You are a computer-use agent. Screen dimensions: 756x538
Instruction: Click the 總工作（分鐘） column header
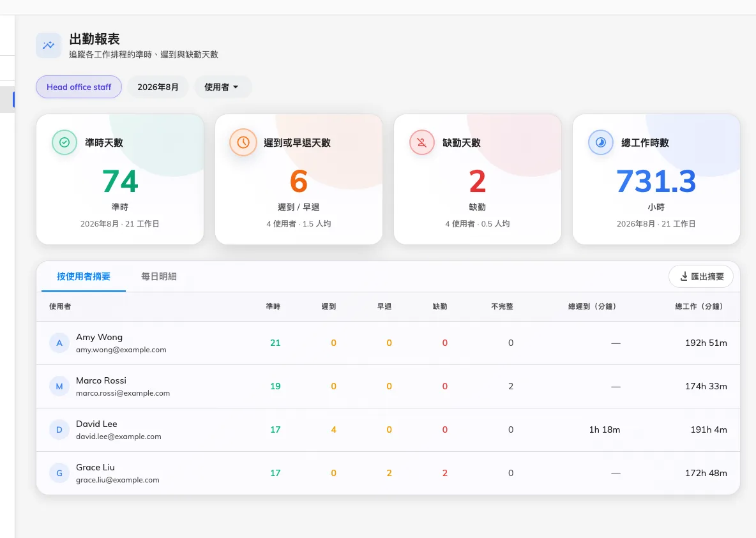(699, 306)
